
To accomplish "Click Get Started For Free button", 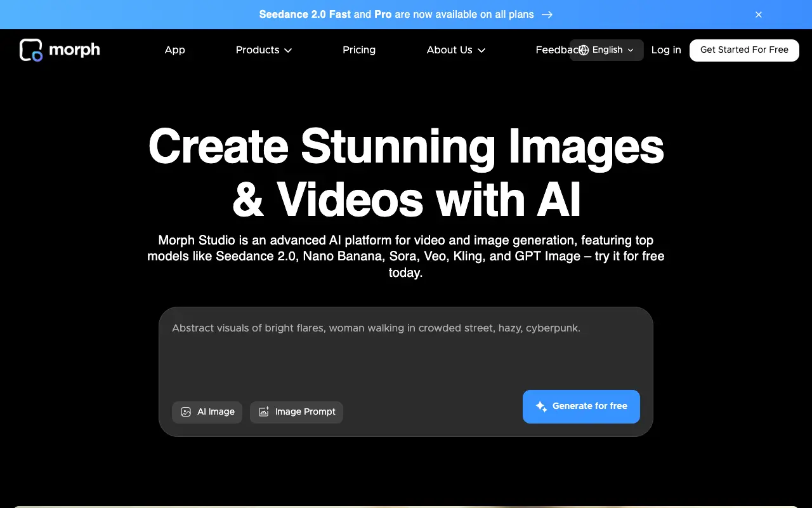I will pos(744,50).
